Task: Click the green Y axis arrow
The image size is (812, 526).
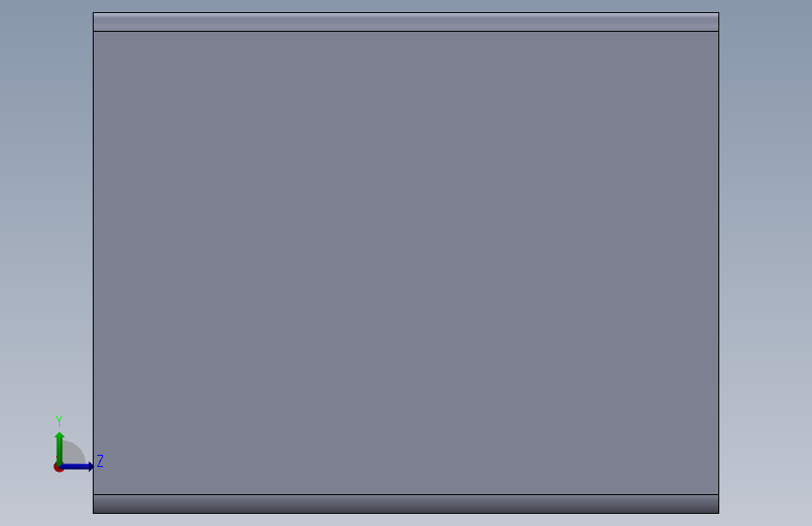Action: [x=60, y=447]
